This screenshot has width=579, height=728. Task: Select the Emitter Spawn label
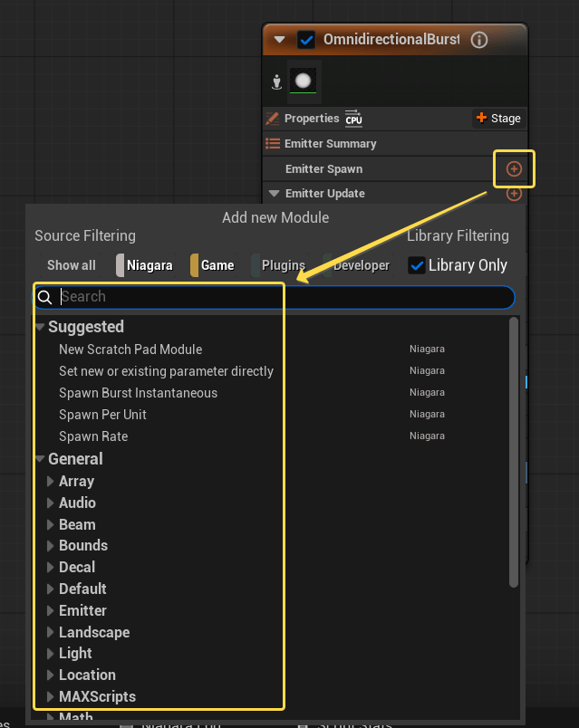coord(323,169)
